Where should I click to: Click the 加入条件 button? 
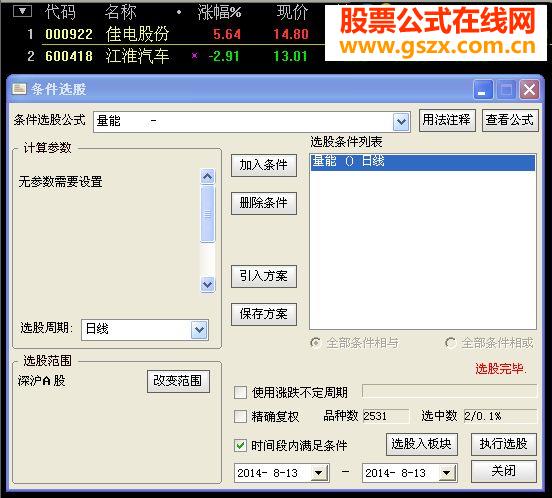264,165
